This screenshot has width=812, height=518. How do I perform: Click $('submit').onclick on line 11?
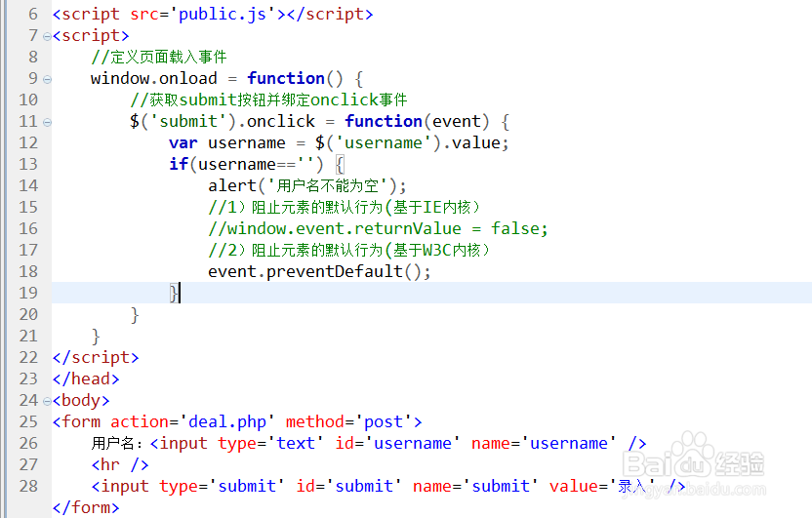223,122
